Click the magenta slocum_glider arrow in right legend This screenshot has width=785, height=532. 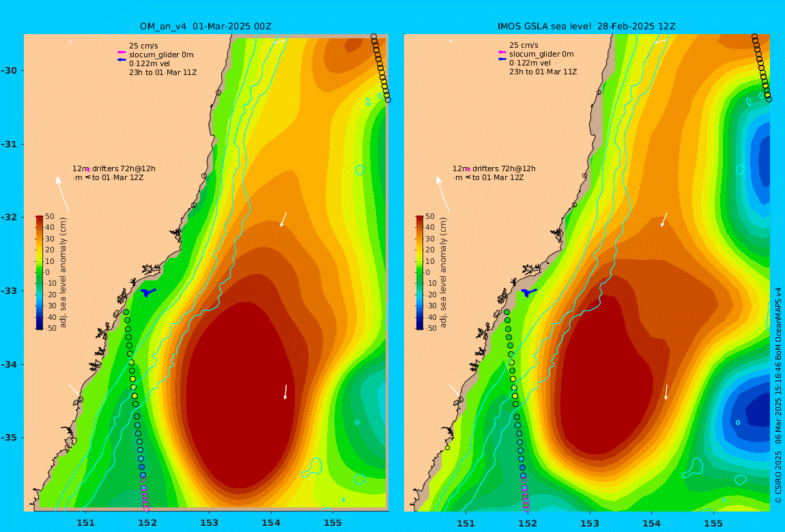[502, 52]
